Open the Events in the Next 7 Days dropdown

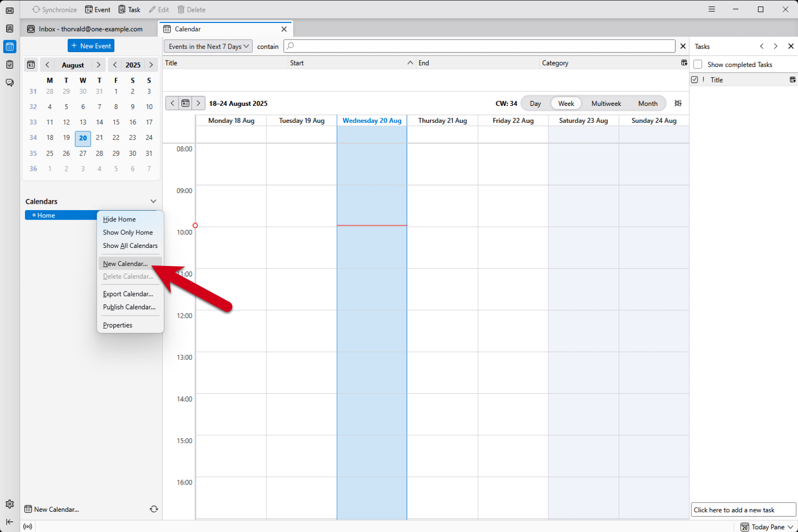[207, 46]
